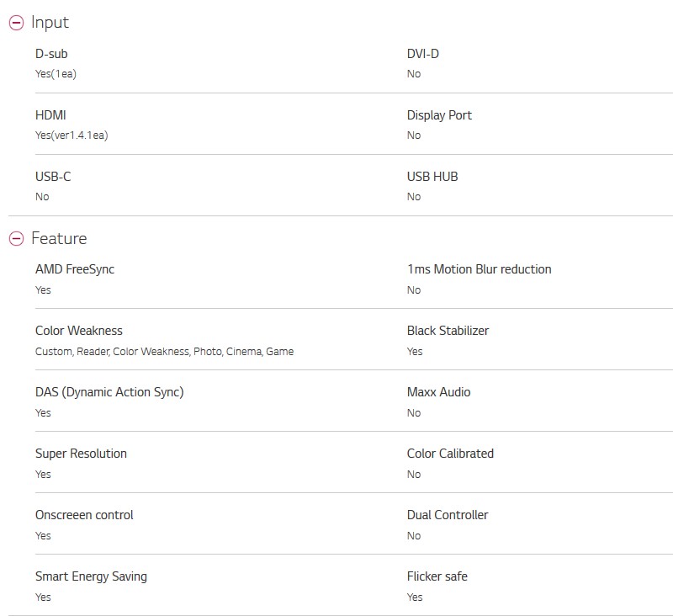
Task: Collapse the Feature section minus icon
Action: tap(16, 239)
